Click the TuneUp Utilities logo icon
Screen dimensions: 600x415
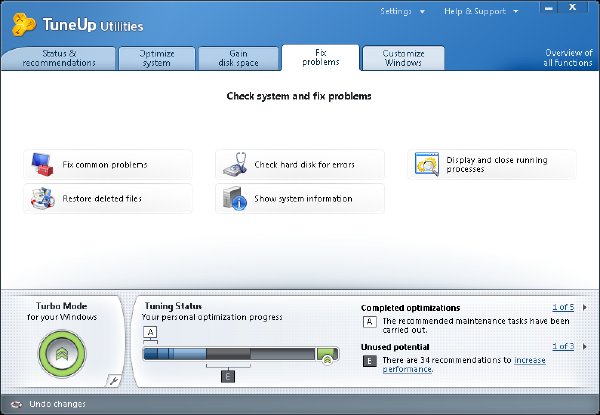pyautogui.click(x=23, y=24)
